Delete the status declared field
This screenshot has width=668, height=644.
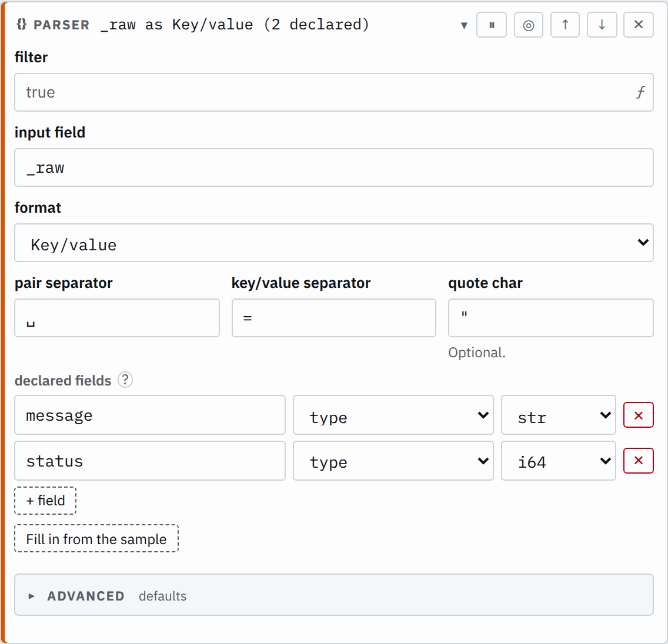[x=638, y=461]
